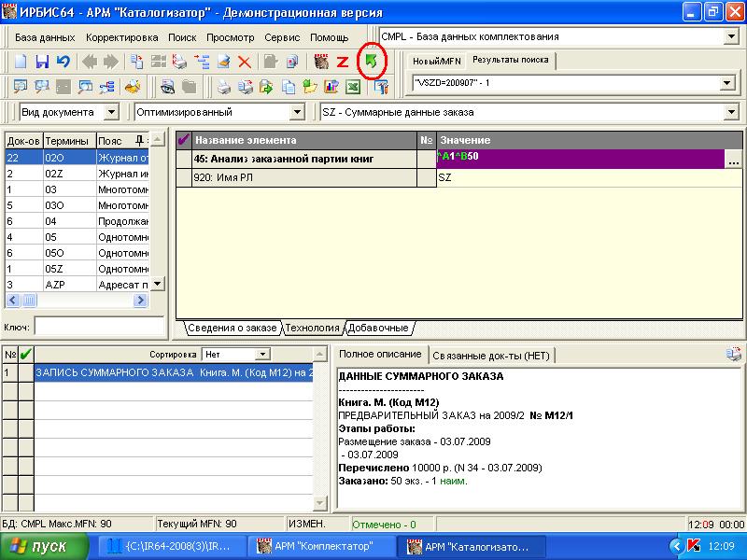
Task: Open the database selection dropdown CMPL
Action: tap(730, 36)
